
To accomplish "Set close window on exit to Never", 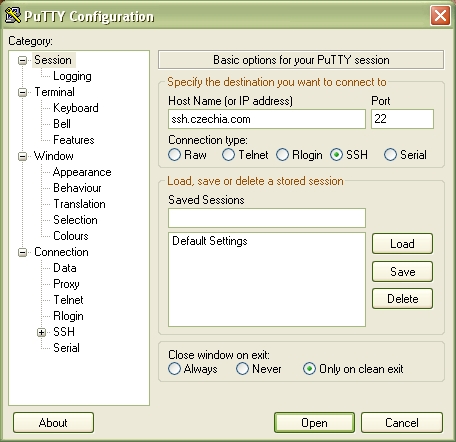I will pos(242,369).
